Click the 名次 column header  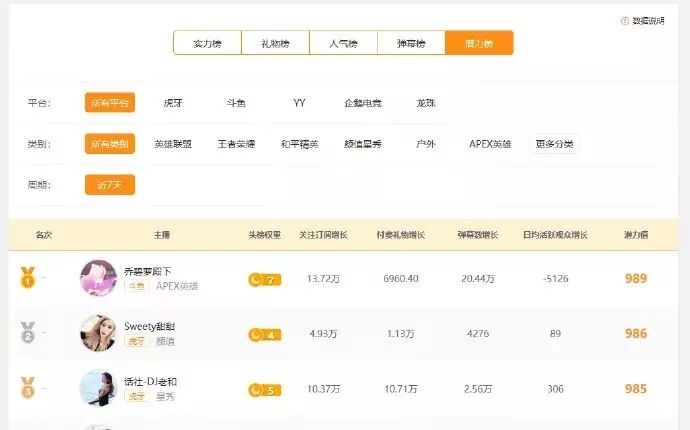[44, 235]
